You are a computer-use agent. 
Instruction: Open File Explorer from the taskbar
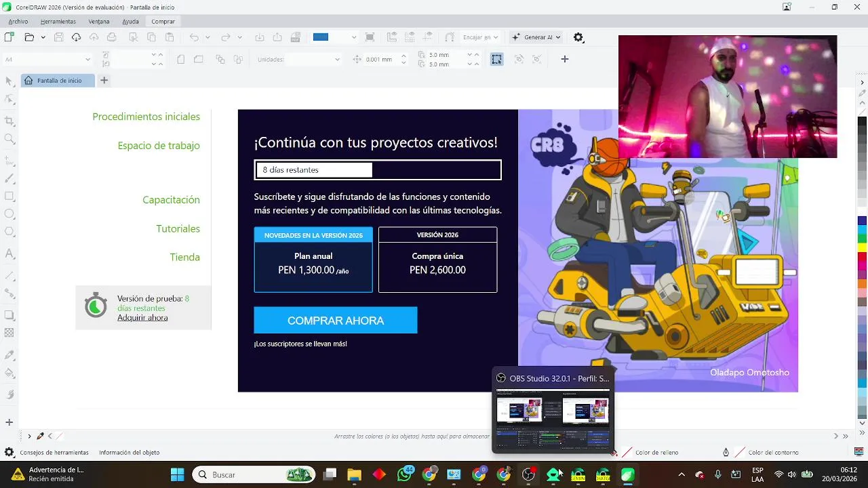click(x=354, y=474)
